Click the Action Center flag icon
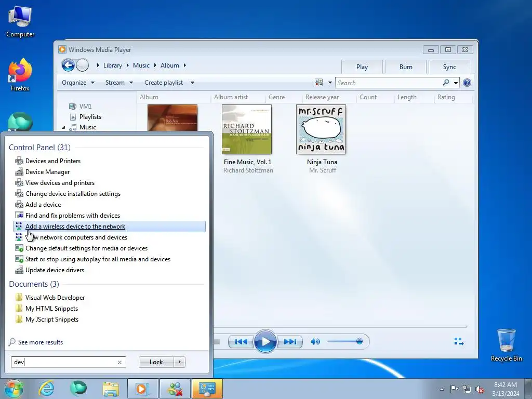The height and width of the screenshot is (399, 532). [454, 389]
